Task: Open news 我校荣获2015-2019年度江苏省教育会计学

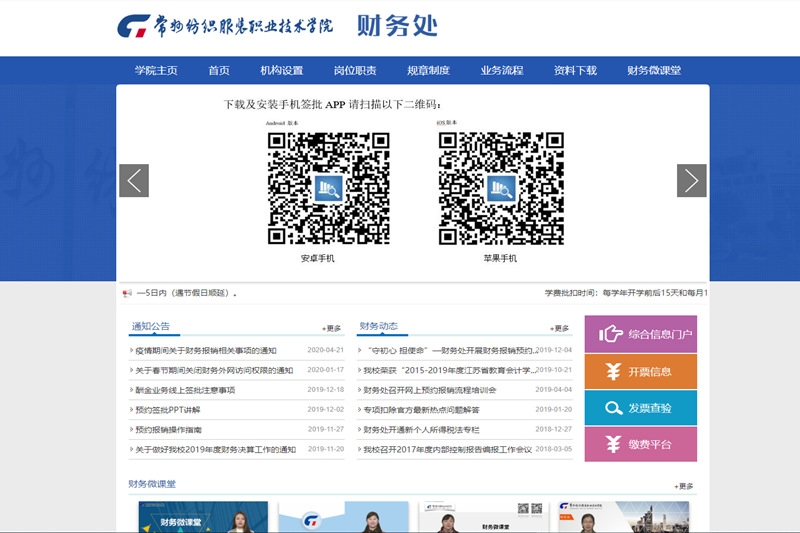Action: [449, 370]
